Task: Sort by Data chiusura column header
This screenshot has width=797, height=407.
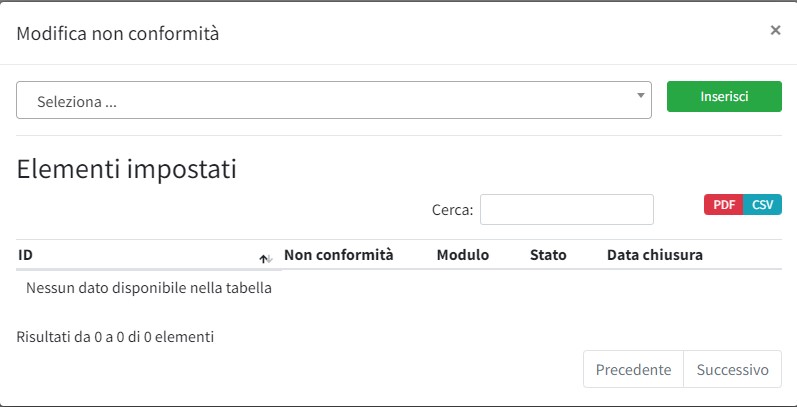Action: point(655,255)
